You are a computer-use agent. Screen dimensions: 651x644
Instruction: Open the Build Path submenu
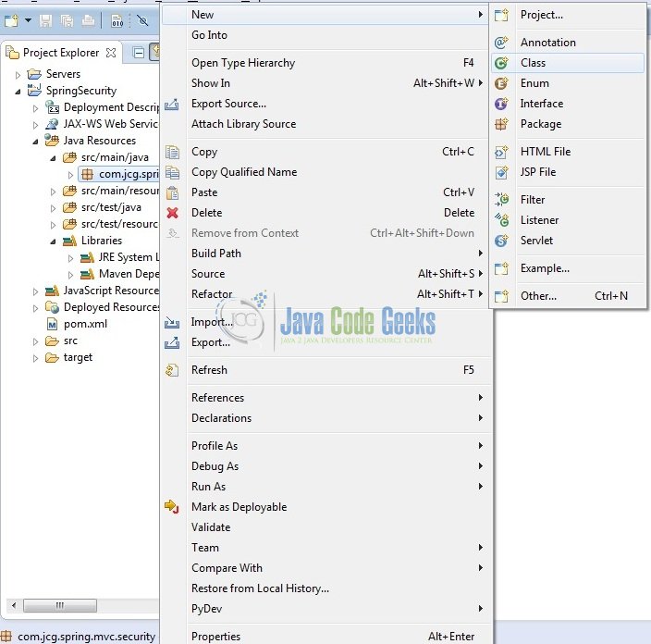click(325, 254)
